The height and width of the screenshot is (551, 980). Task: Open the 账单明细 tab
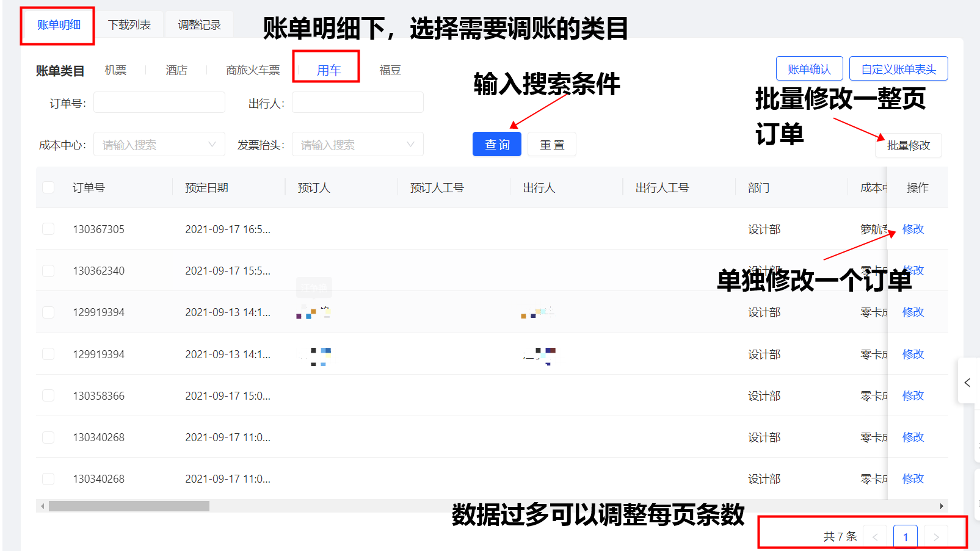[59, 25]
